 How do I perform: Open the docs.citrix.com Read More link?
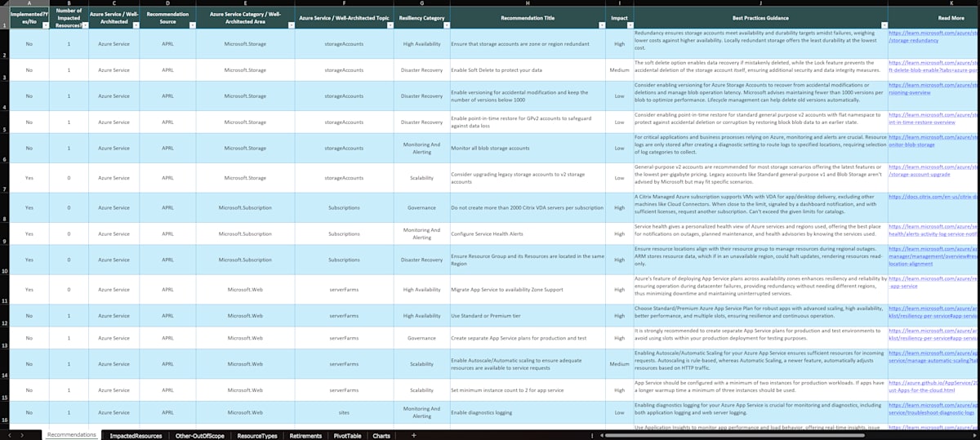click(934, 197)
